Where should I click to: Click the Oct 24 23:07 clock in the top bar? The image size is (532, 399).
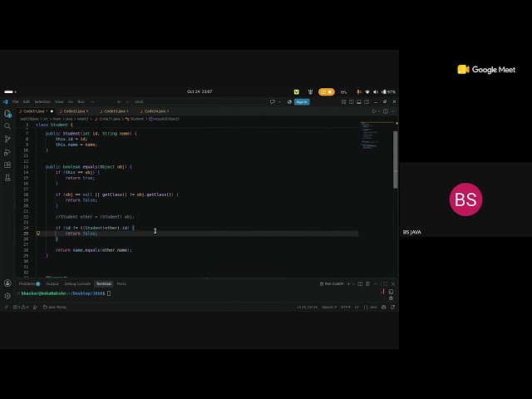199,91
